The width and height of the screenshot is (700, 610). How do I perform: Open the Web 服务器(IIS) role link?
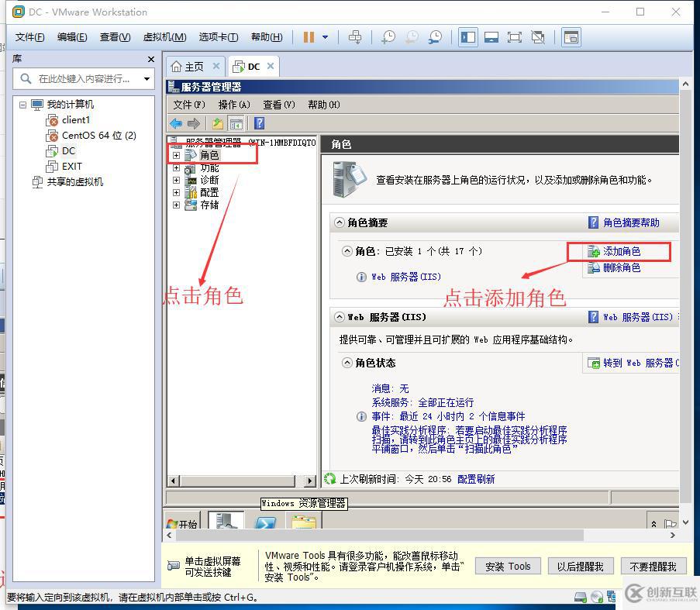tap(405, 277)
